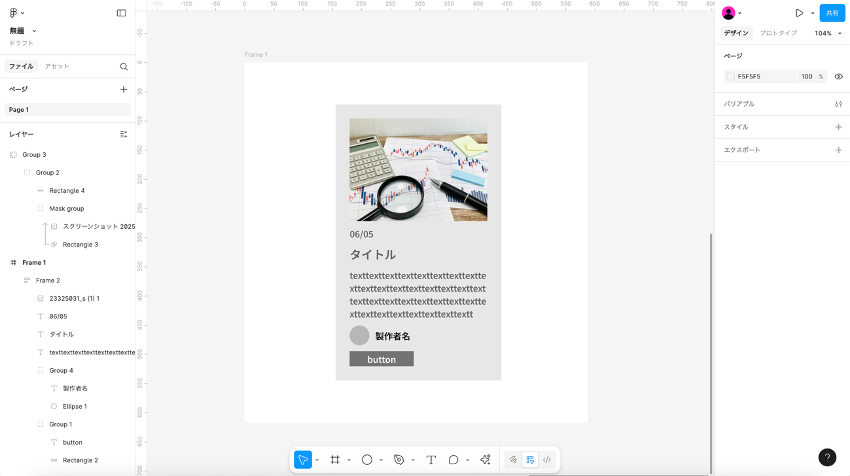Open the AI actions sparkle tool
Screen dimensions: 850x476
tap(486, 460)
